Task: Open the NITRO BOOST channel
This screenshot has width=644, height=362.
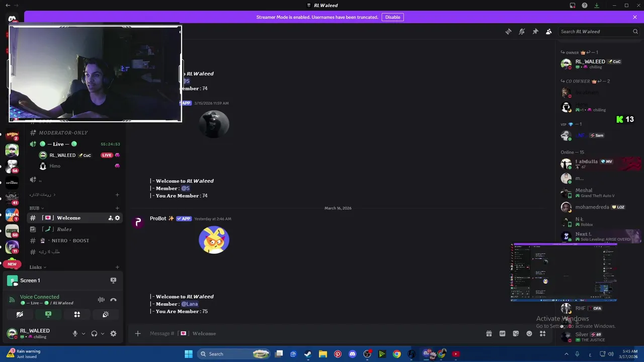Action: coord(74,240)
